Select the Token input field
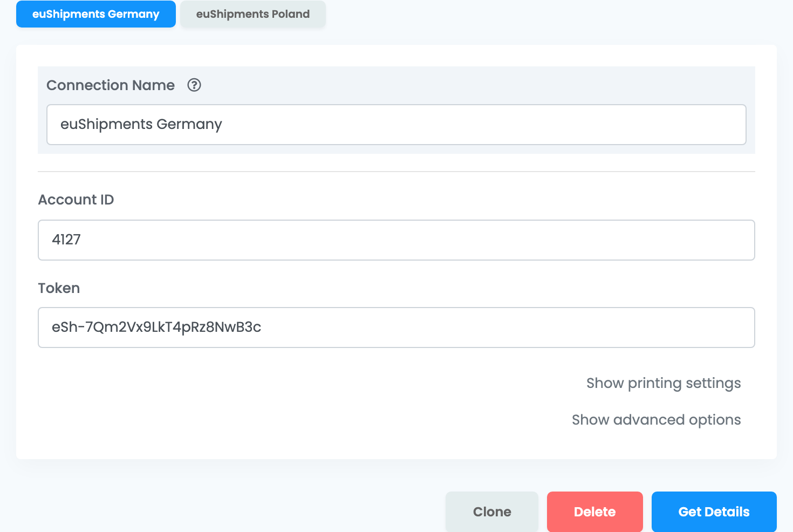The height and width of the screenshot is (532, 793). click(396, 328)
